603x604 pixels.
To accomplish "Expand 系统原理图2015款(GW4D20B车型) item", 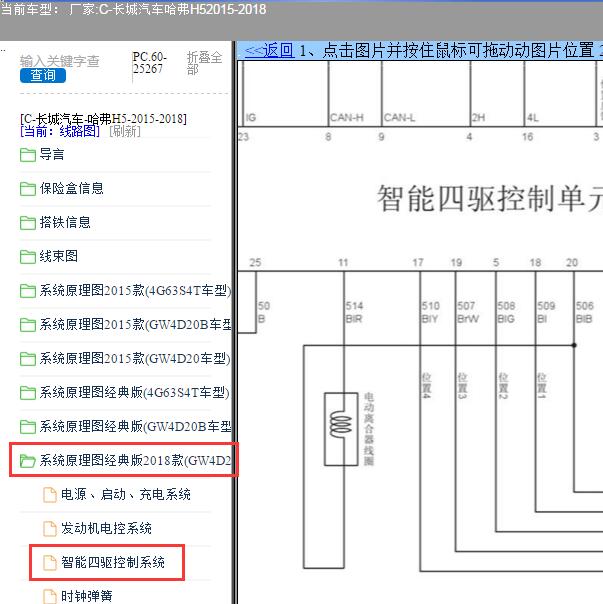I will point(135,324).
